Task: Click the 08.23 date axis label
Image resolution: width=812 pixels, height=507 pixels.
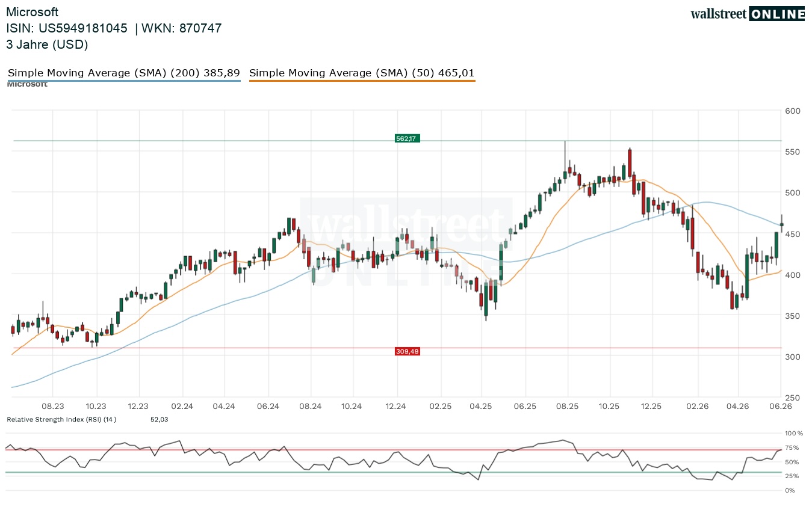Action: 53,407
